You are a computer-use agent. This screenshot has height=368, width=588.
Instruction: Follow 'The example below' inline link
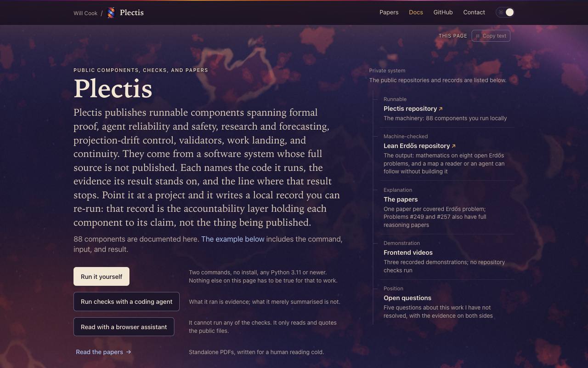click(233, 239)
